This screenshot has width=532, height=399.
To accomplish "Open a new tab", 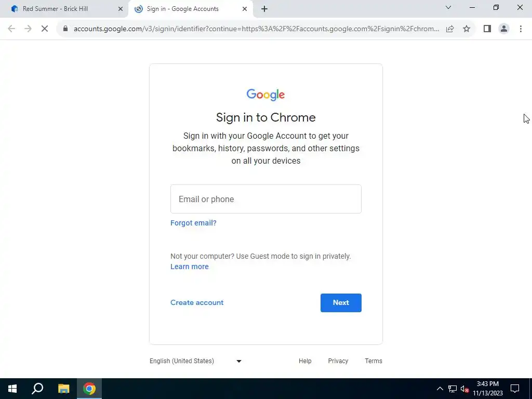I will pyautogui.click(x=264, y=9).
